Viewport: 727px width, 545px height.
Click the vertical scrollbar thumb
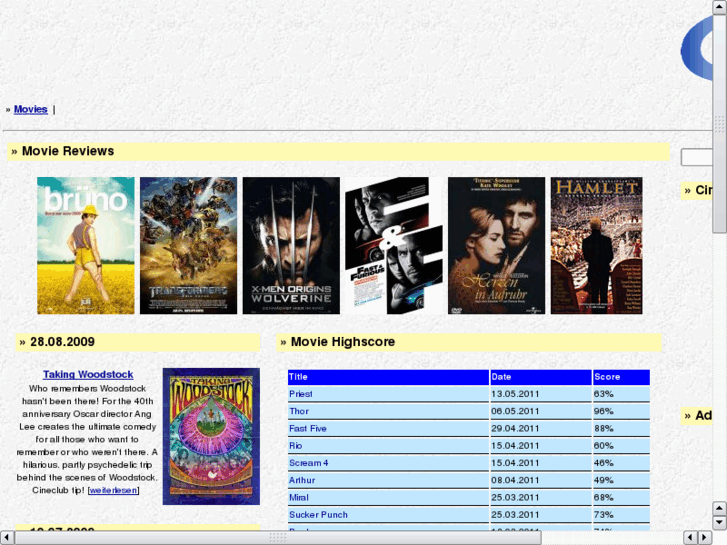720,124
